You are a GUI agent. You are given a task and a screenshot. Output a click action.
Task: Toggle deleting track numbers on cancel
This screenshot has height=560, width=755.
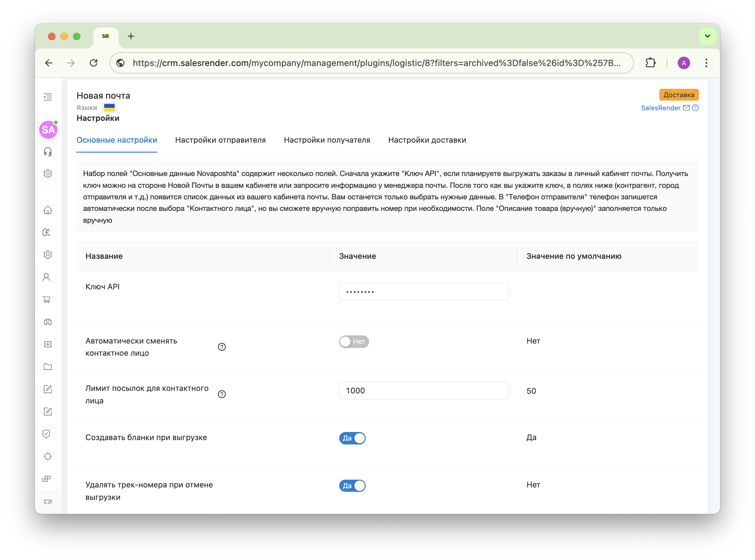[x=352, y=486]
